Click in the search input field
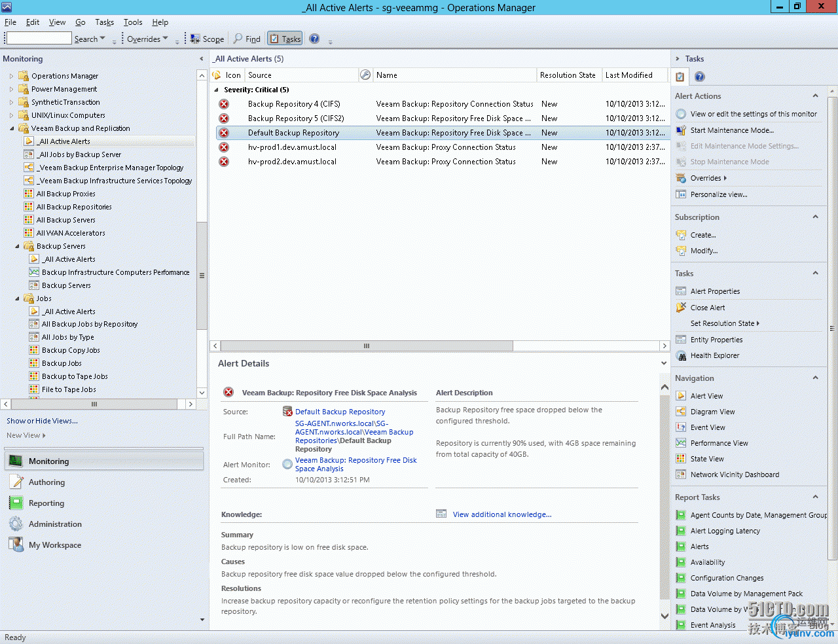838x644 pixels. [39, 39]
